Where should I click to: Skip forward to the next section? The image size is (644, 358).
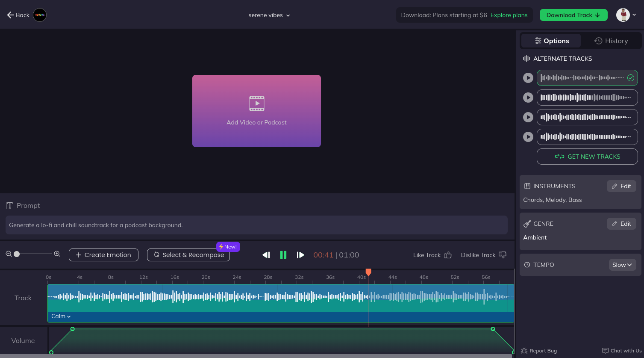[300, 255]
